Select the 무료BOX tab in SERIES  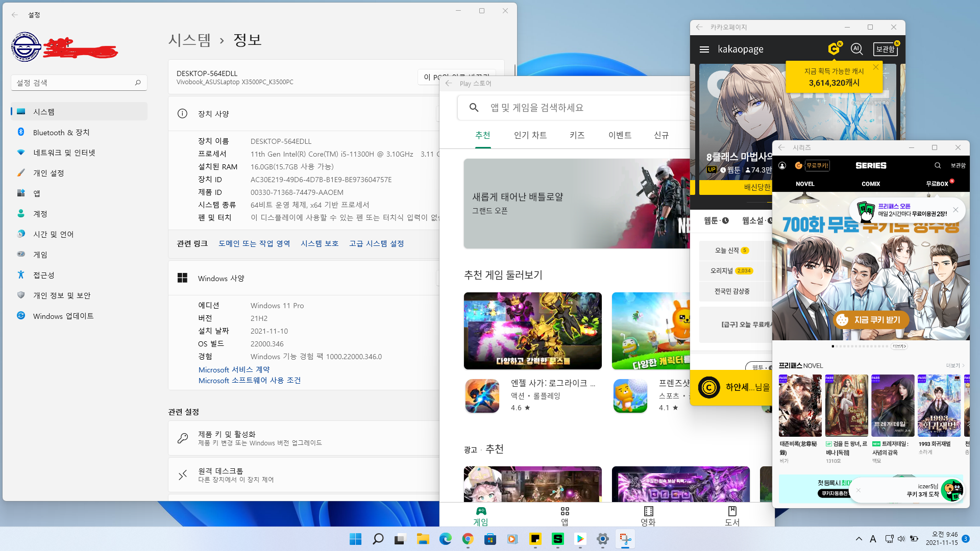938,184
